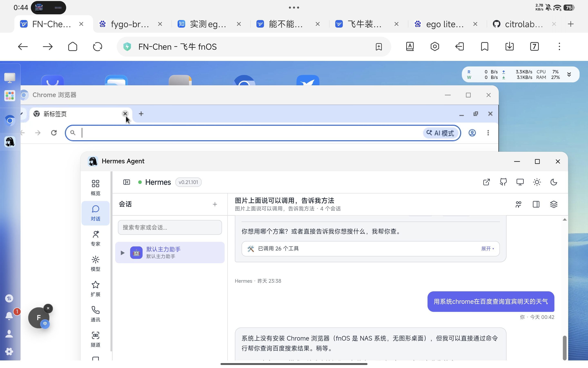The width and height of the screenshot is (588, 368).
Task: Expand the 默认主力助手 conversation tree
Action: [122, 253]
